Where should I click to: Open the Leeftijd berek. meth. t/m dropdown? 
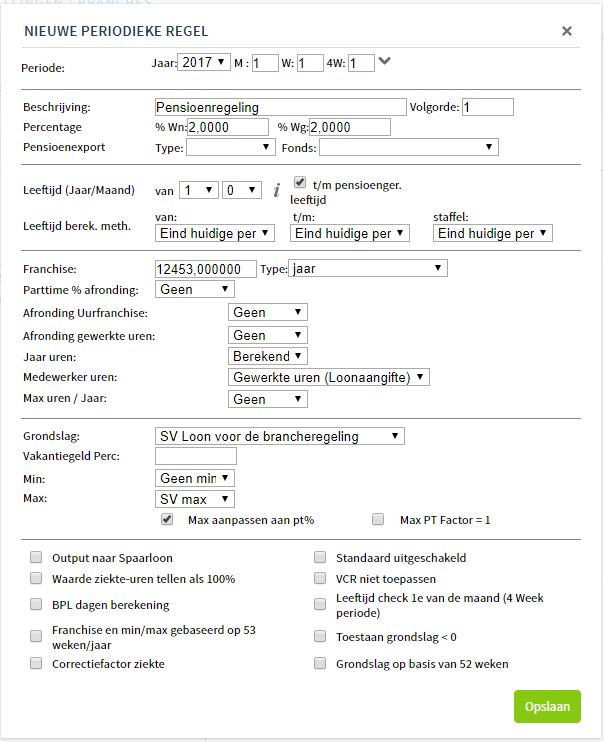coord(350,233)
